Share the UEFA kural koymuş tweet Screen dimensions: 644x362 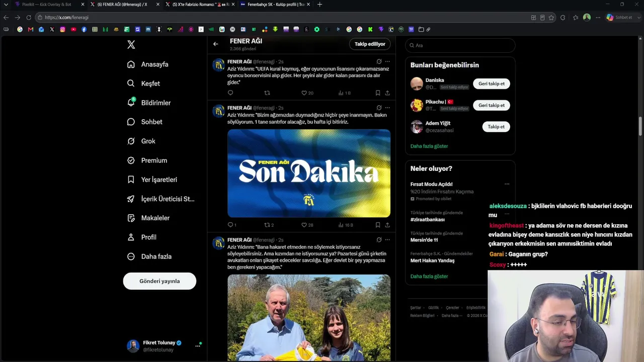click(387, 93)
